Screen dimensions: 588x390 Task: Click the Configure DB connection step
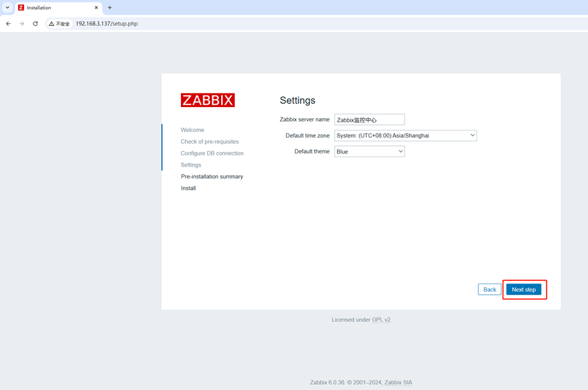pos(212,153)
